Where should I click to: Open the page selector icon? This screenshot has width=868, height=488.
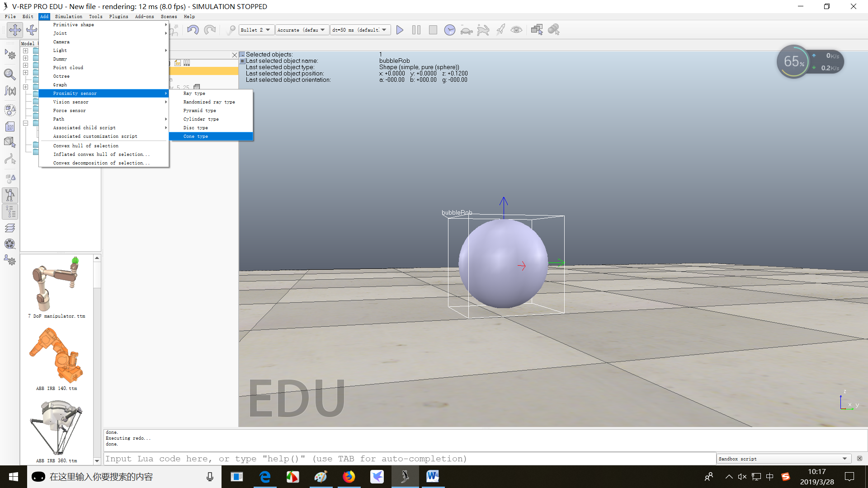tap(537, 30)
